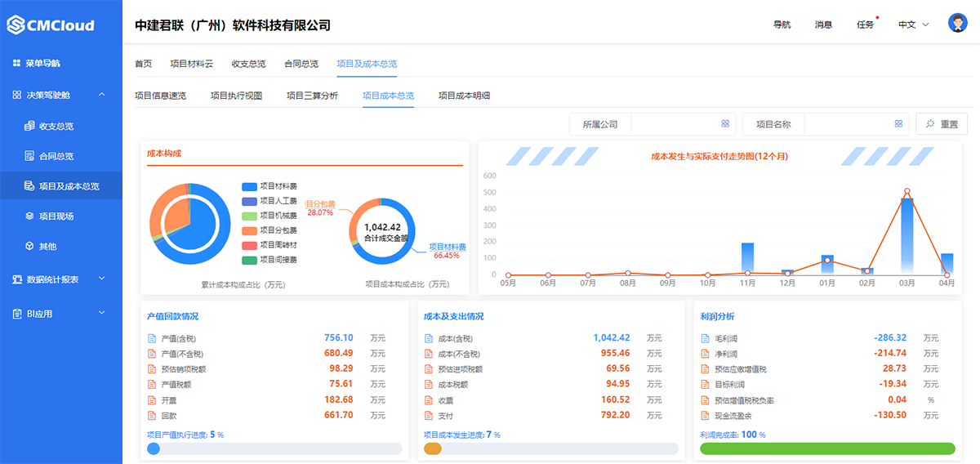Open the 菜单导航 sidebar icon
Viewport: 980px width, 464px height.
[x=16, y=63]
